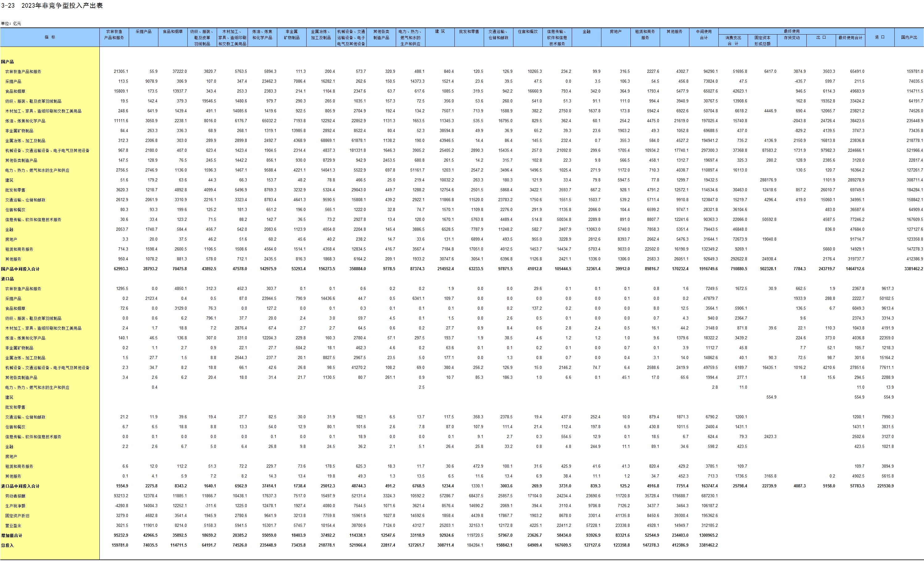This screenshot has width=924, height=570.
Task: Click the 单位: 亿元 unit label
Action: click(x=11, y=23)
